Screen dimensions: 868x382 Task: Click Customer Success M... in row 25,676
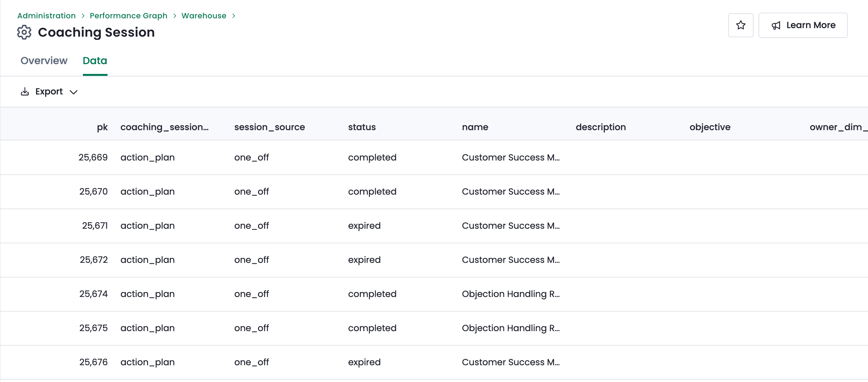511,362
